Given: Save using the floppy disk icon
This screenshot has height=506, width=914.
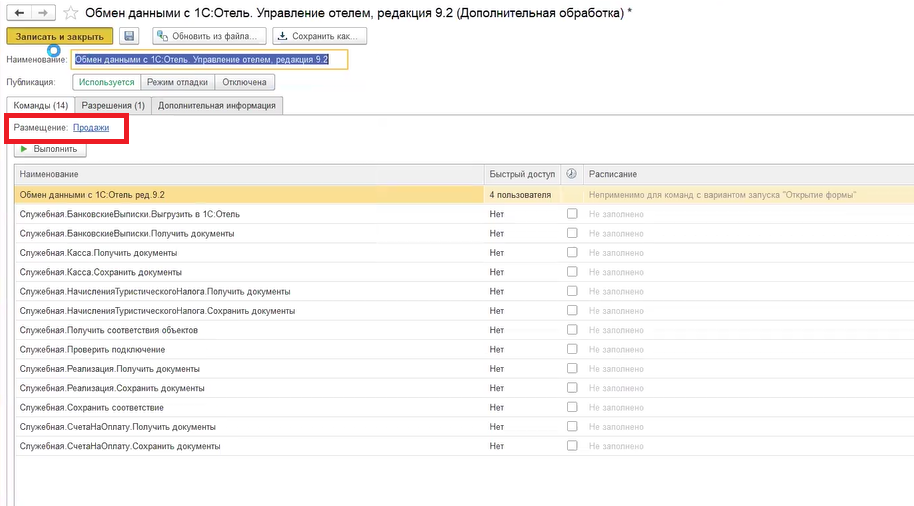Looking at the screenshot, I should coord(128,36).
